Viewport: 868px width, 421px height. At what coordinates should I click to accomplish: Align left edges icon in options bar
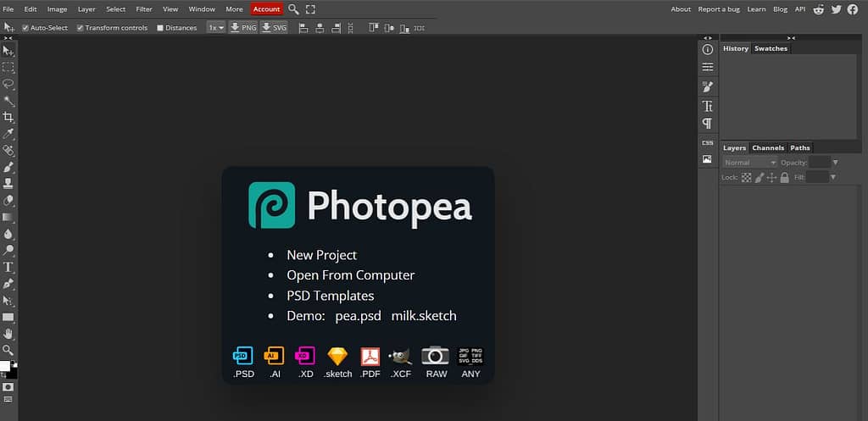coord(303,28)
